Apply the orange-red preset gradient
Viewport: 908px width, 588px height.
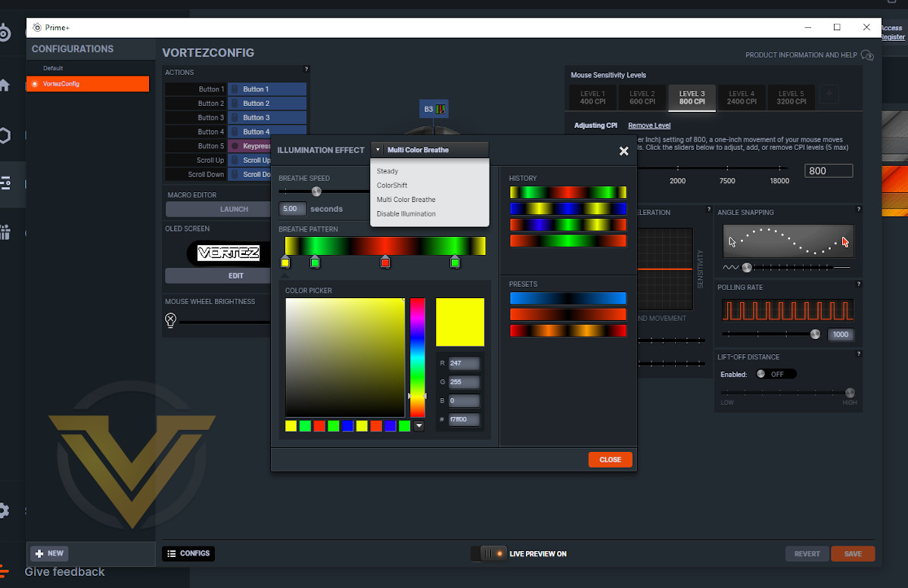pos(568,314)
